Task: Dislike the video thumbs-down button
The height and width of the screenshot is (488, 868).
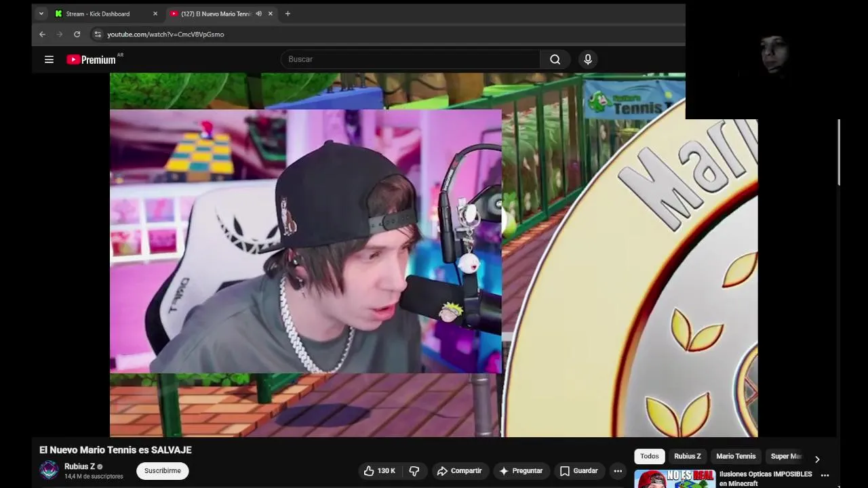Action: pos(414,471)
